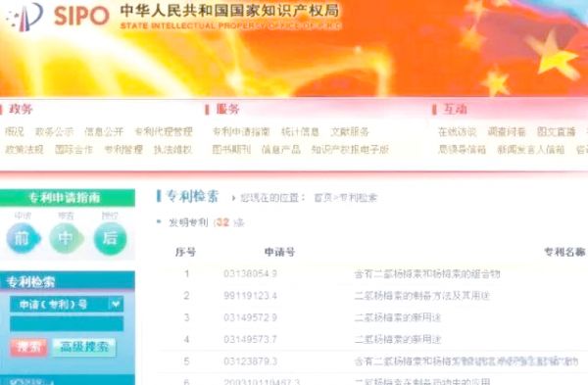
Task: Open the 服务 section heading
Action: pyautogui.click(x=227, y=110)
